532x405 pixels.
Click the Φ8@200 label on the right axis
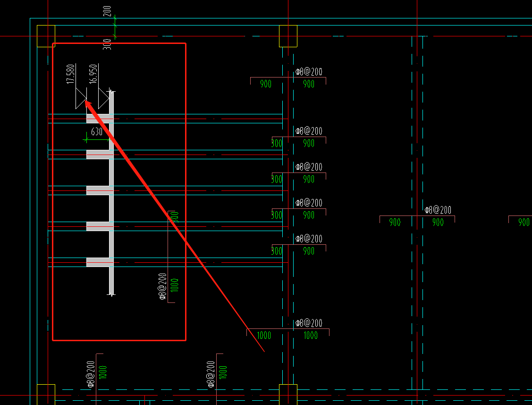438,210
